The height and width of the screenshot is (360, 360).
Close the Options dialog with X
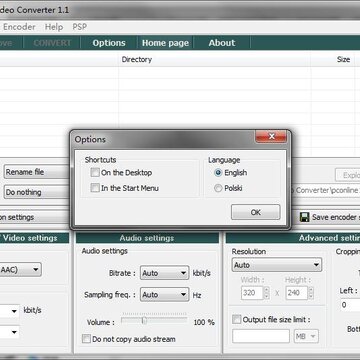pos(271,137)
